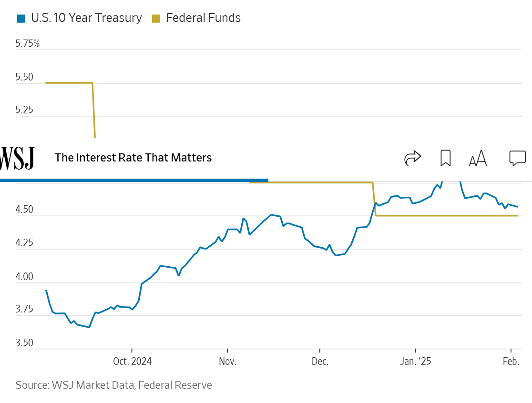Click the share arrow icon
Image resolution: width=532 pixels, height=403 pixels.
[x=412, y=158]
